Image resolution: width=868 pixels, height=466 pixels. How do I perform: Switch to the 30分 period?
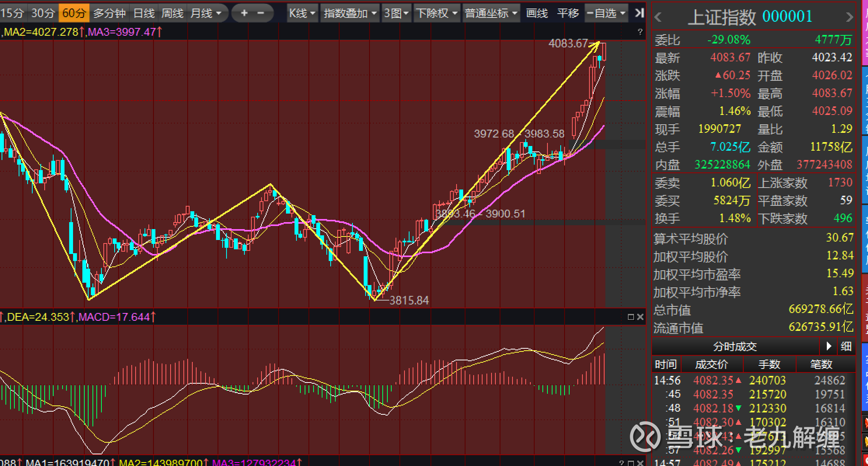(43, 13)
